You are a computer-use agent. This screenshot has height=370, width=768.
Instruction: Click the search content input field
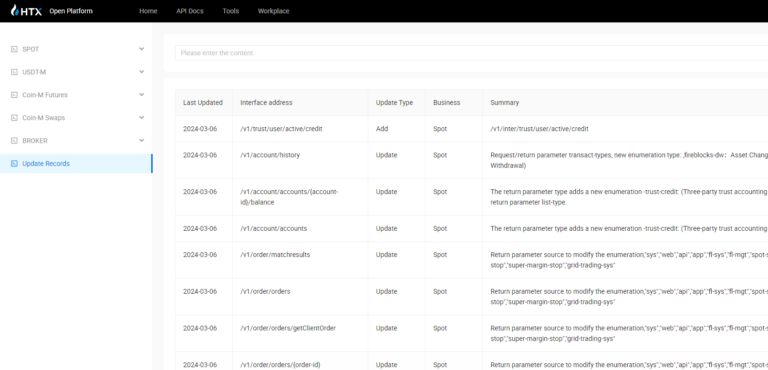471,53
